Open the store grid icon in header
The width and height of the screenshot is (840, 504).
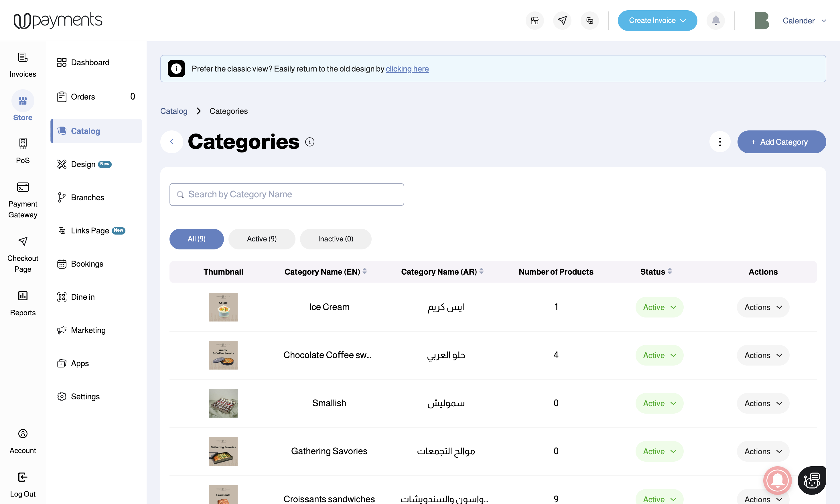[x=535, y=20]
